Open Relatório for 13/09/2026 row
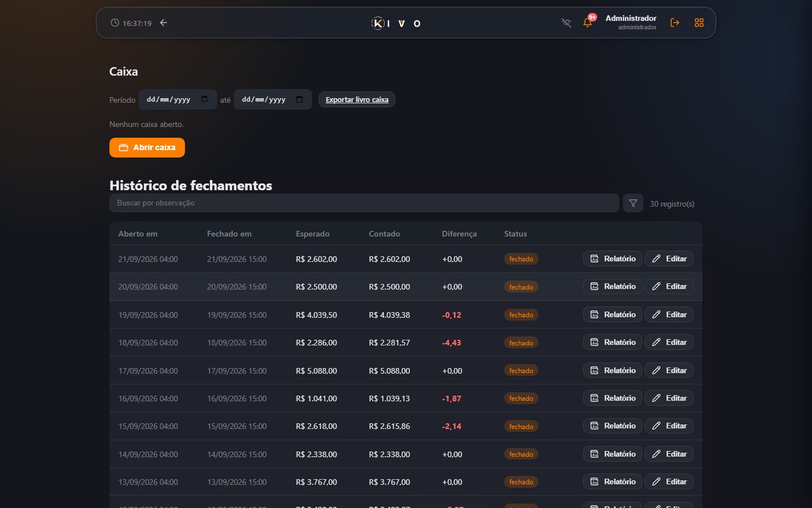This screenshot has width=812, height=508. tap(612, 481)
